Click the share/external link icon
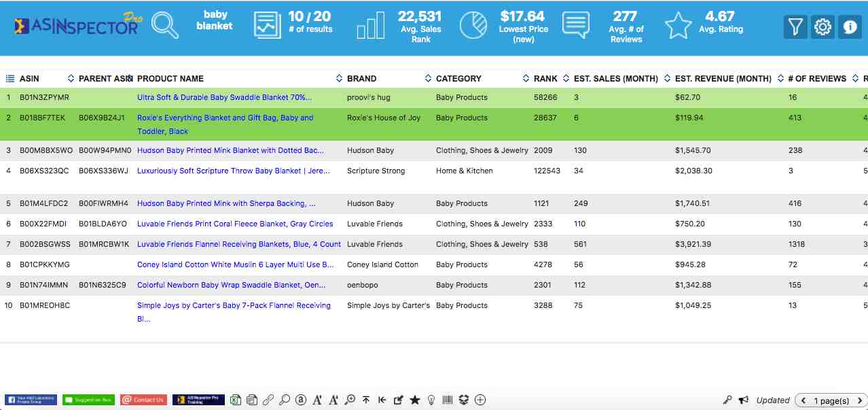 [399, 400]
